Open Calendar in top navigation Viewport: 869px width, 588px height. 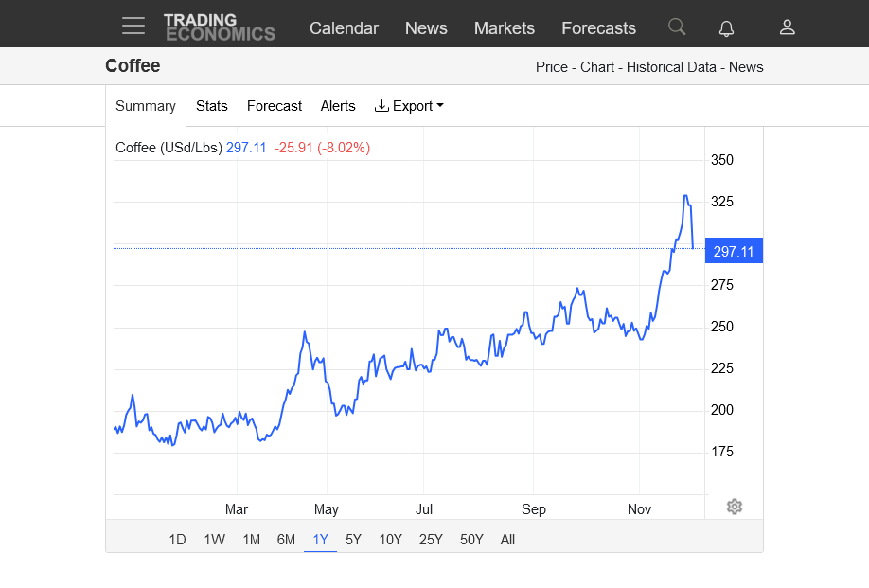pyautogui.click(x=344, y=28)
